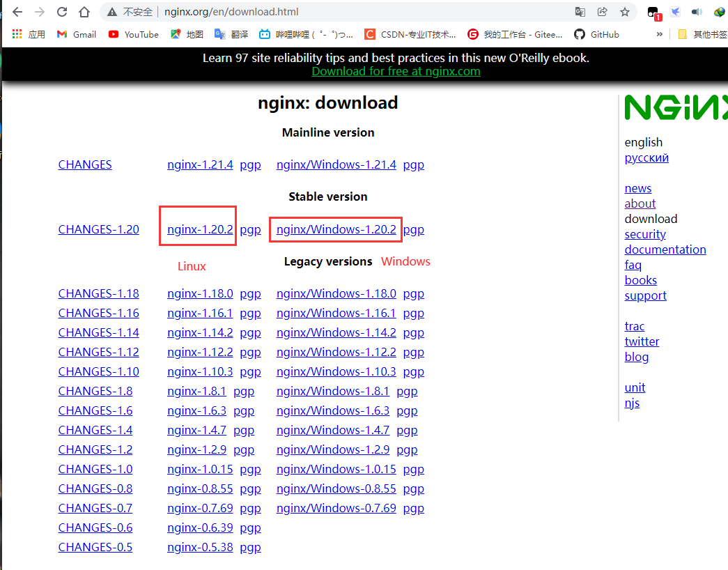This screenshot has width=728, height=570.
Task: Open the Maps 地图 bookmark
Action: (x=187, y=34)
